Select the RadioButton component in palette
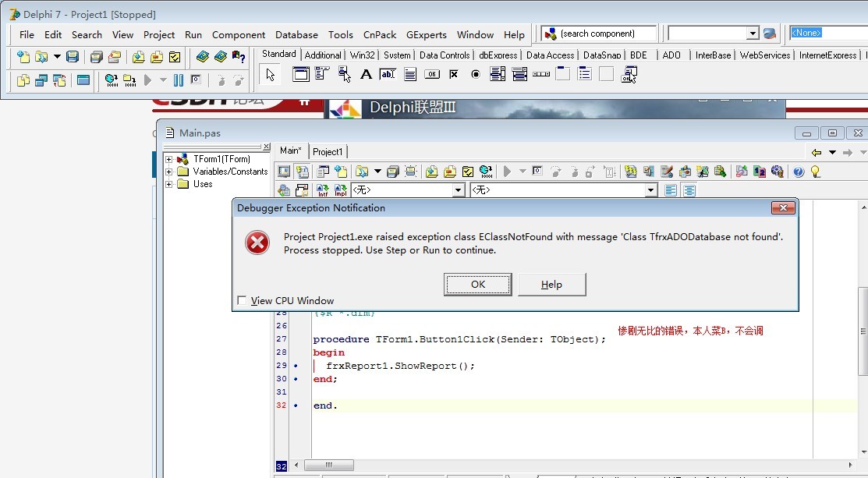868x478 pixels. tap(476, 74)
